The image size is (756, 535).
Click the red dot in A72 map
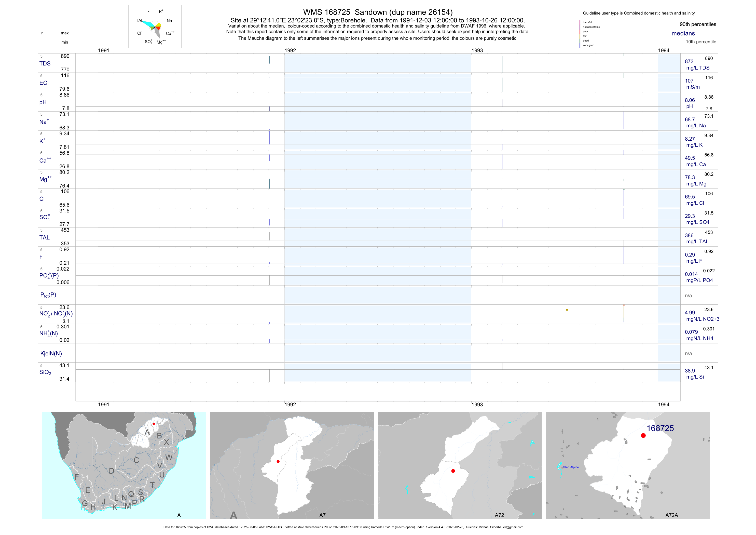(x=453, y=471)
